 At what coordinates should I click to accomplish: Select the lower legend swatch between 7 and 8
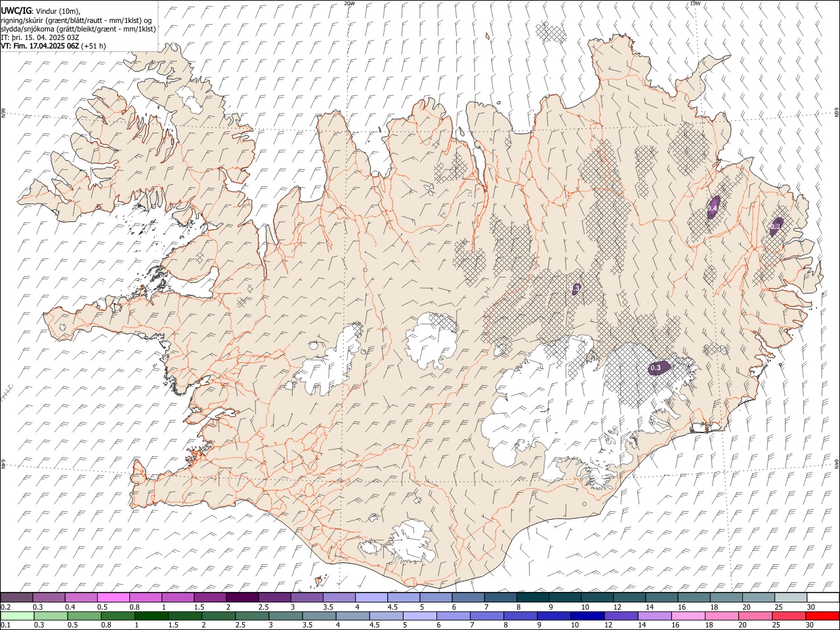coord(487,616)
